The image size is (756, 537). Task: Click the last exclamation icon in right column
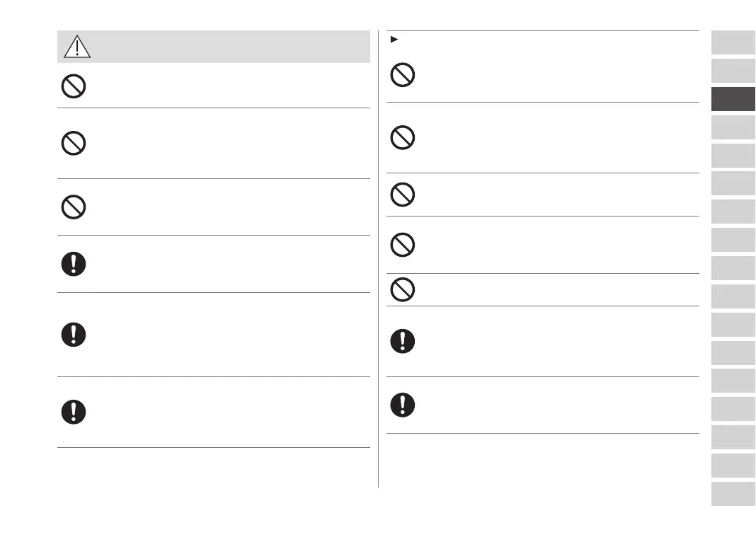(x=403, y=405)
